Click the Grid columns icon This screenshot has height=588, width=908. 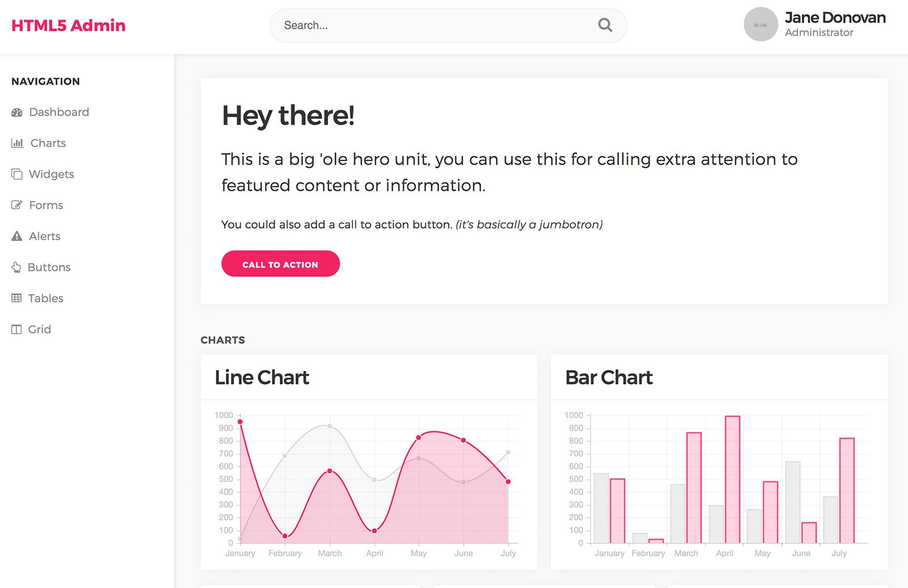click(16, 329)
